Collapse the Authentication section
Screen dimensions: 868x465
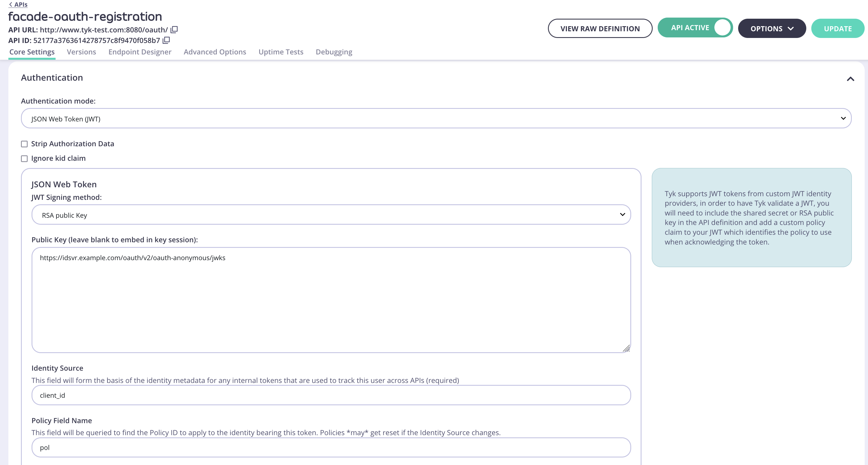850,79
